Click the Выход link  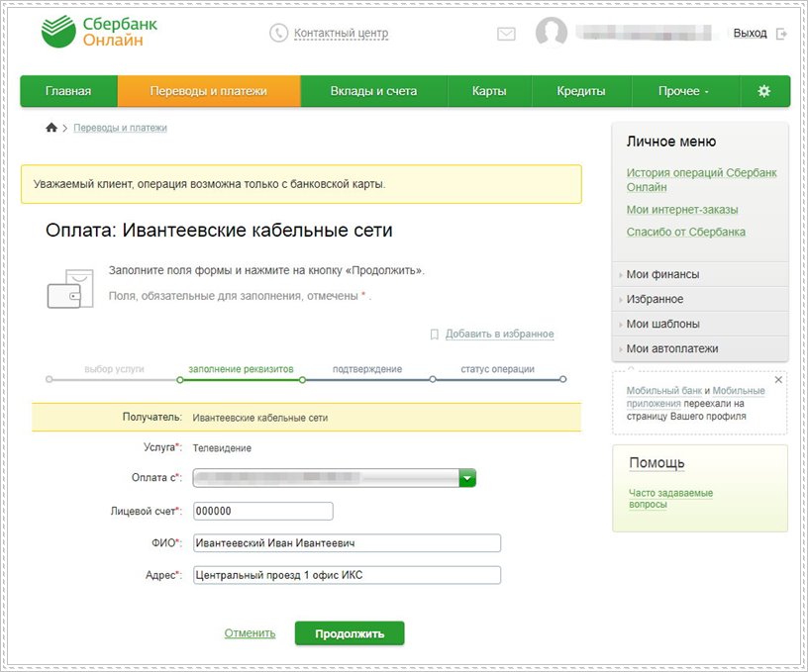click(750, 33)
